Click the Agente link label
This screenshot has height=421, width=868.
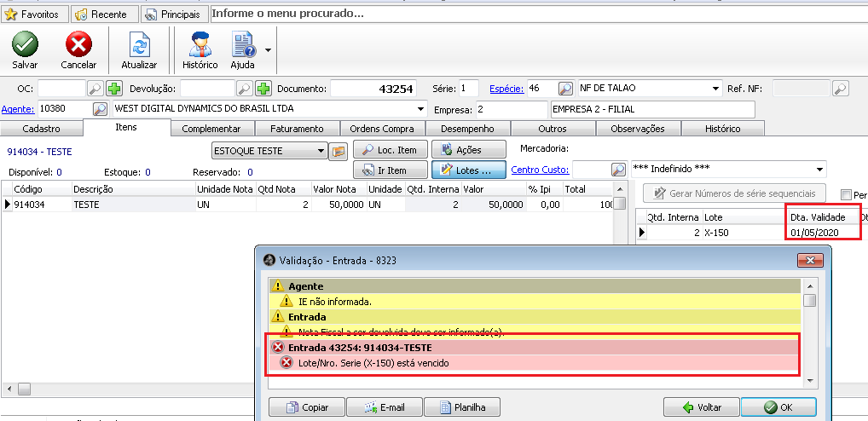(18, 109)
